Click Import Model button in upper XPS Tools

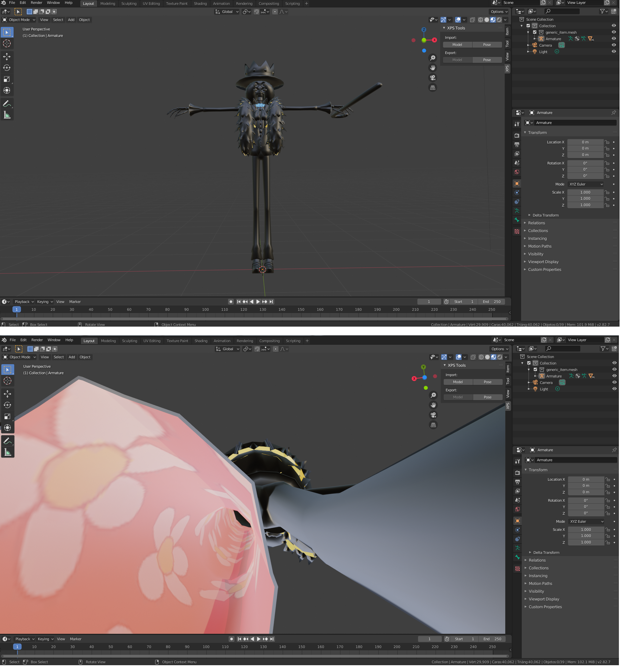click(457, 45)
